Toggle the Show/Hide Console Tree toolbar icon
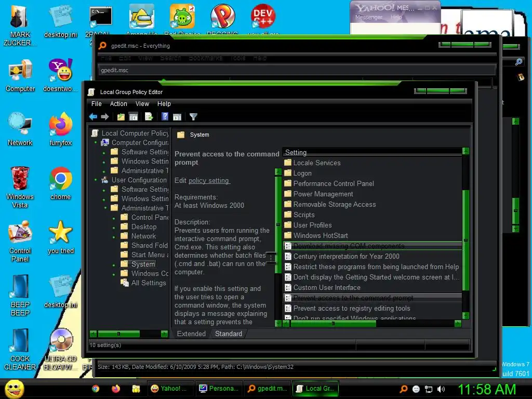 click(x=134, y=117)
